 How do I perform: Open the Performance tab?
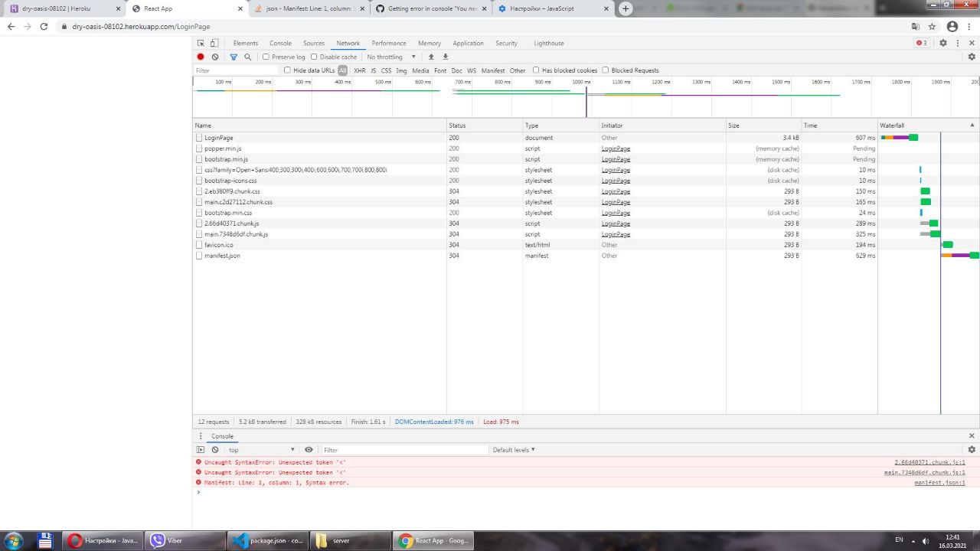(389, 44)
